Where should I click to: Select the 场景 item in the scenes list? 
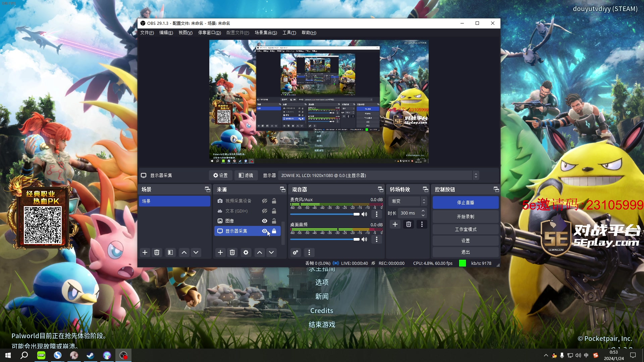(174, 201)
